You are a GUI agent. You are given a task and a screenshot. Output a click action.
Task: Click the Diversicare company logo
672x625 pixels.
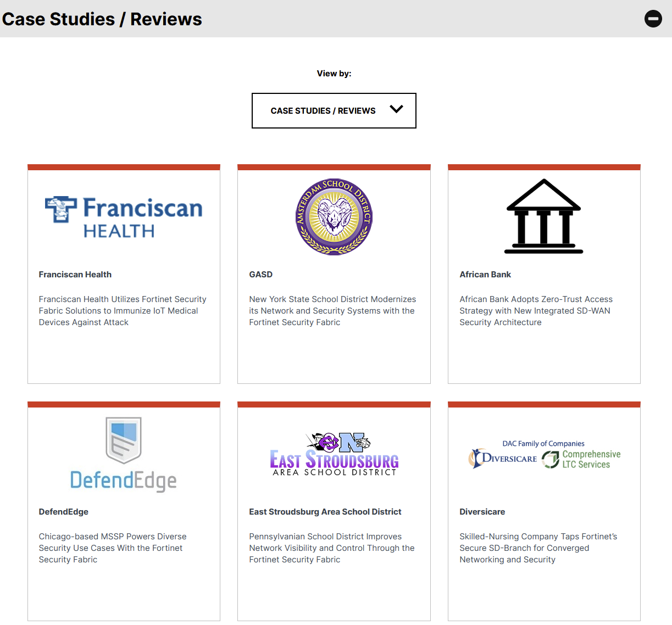[544, 455]
